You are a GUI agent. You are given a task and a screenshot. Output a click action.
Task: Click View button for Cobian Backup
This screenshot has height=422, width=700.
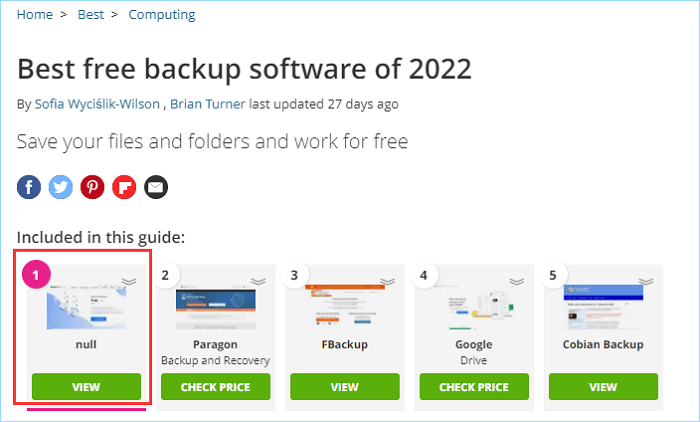point(603,387)
